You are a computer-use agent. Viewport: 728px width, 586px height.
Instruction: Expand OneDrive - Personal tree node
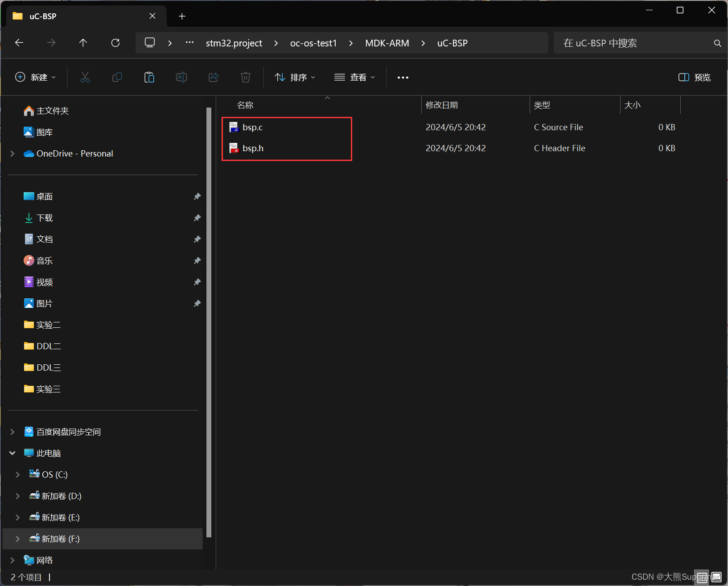12,153
